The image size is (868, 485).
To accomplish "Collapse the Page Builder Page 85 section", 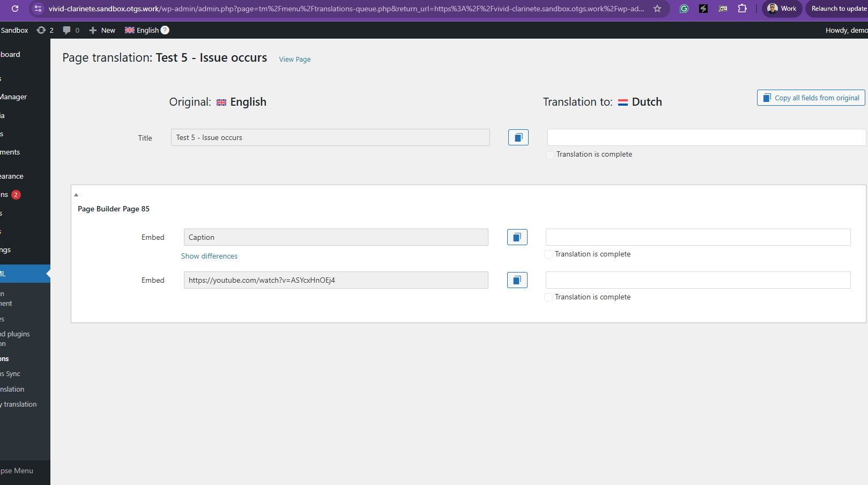I will coord(76,195).
